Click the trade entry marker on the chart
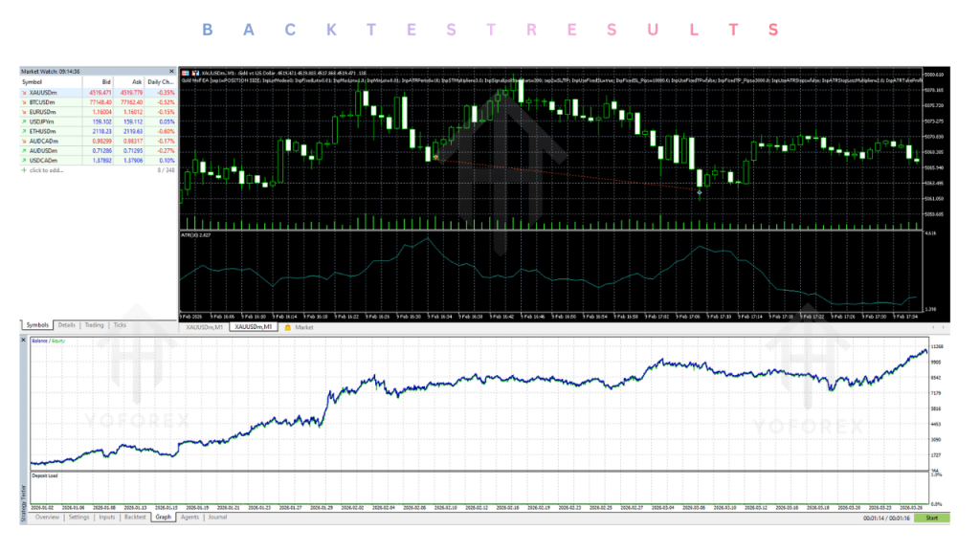The width and height of the screenshot is (980, 551). point(436,158)
